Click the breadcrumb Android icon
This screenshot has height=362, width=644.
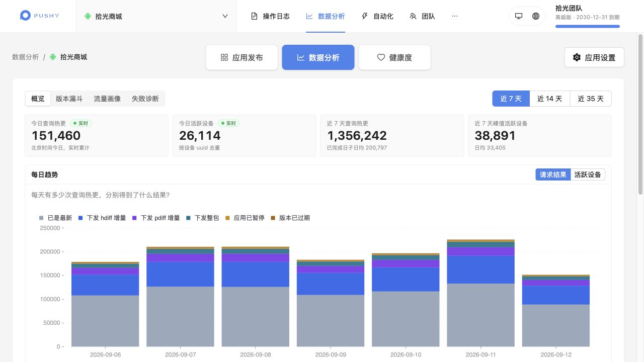pyautogui.click(x=53, y=57)
